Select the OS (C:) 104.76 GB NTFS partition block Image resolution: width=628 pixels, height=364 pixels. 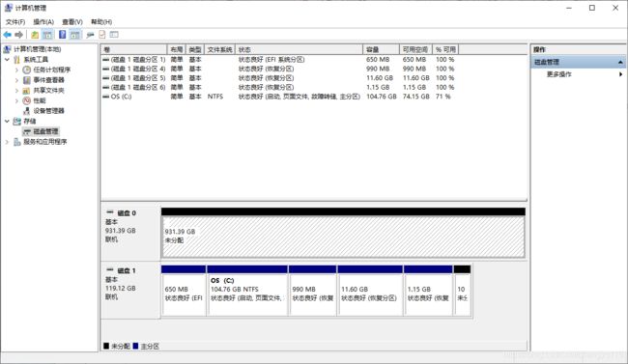pos(247,294)
